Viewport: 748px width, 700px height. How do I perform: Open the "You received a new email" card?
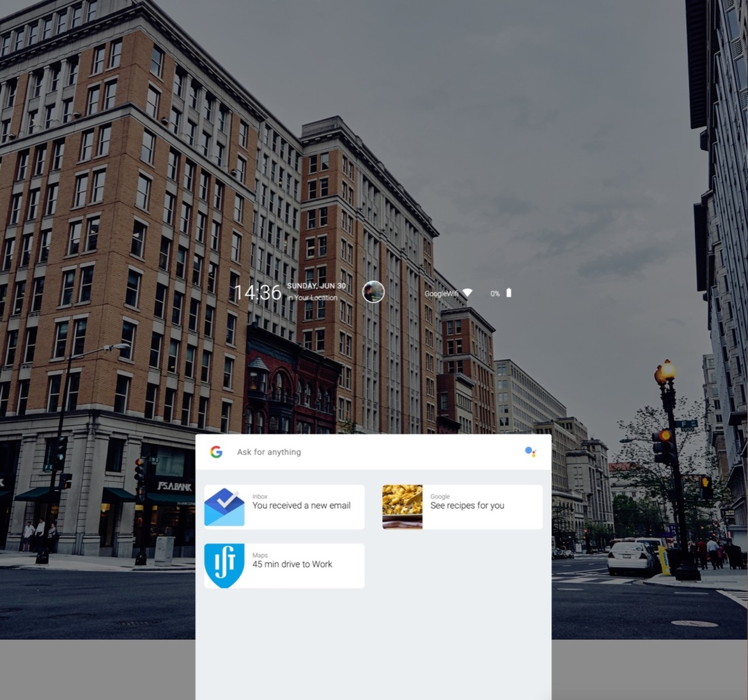pos(302,506)
